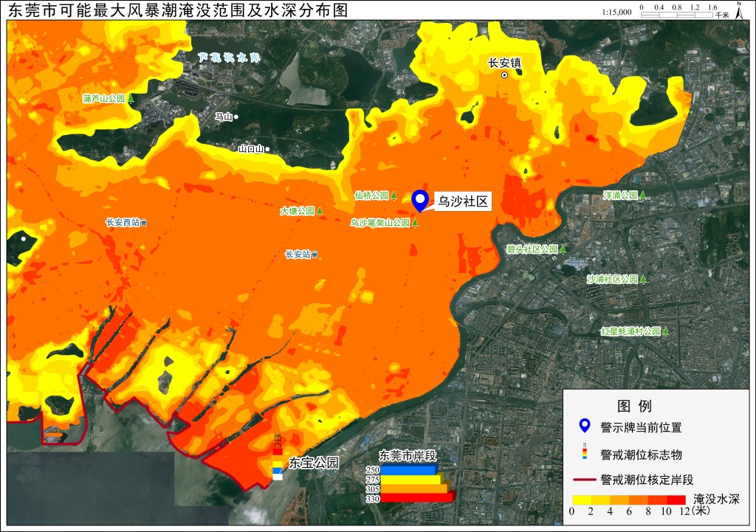Click the north arrow compass icon
The image size is (756, 532).
(739, 10)
